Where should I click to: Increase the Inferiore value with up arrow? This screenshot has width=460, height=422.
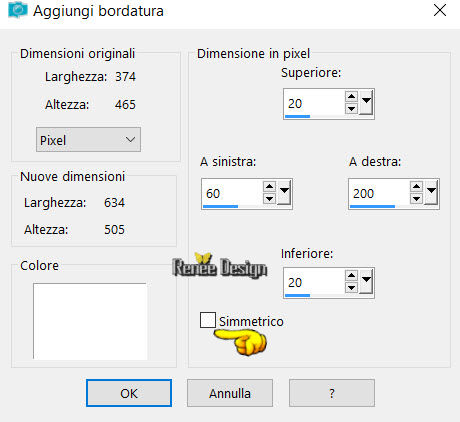[351, 276]
